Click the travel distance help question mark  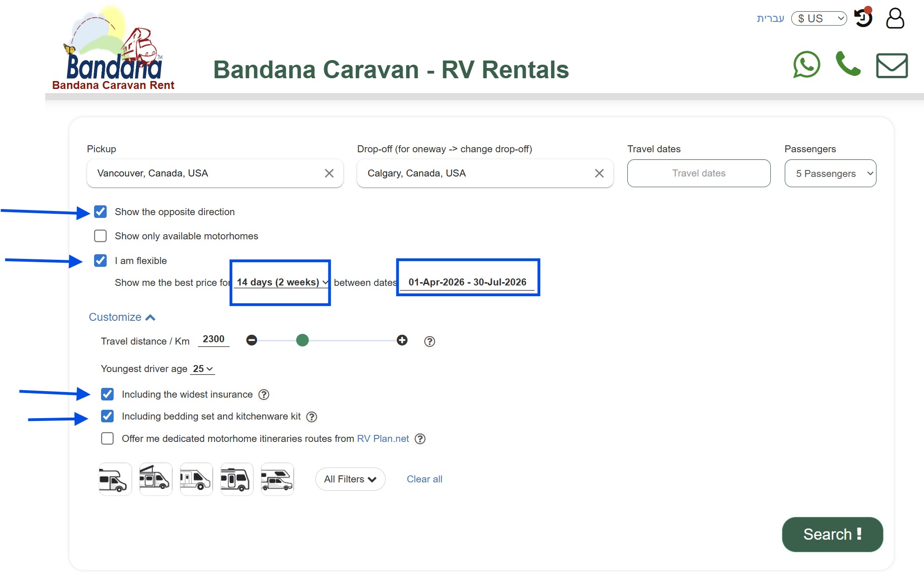(x=429, y=341)
